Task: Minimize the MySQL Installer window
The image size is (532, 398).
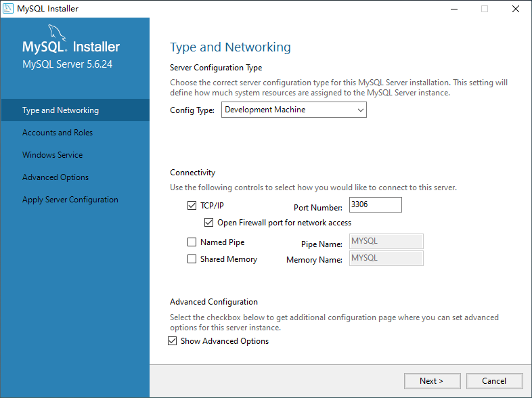Action: coord(454,9)
